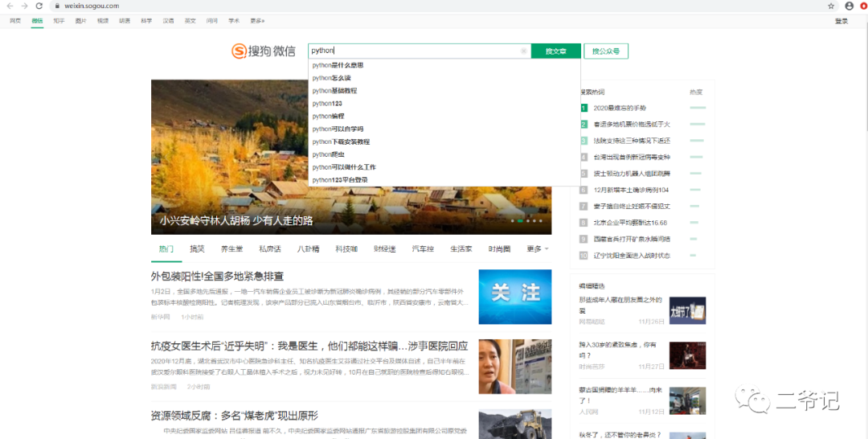Switch to the 私房话 tab
The image size is (868, 439).
[x=269, y=249]
